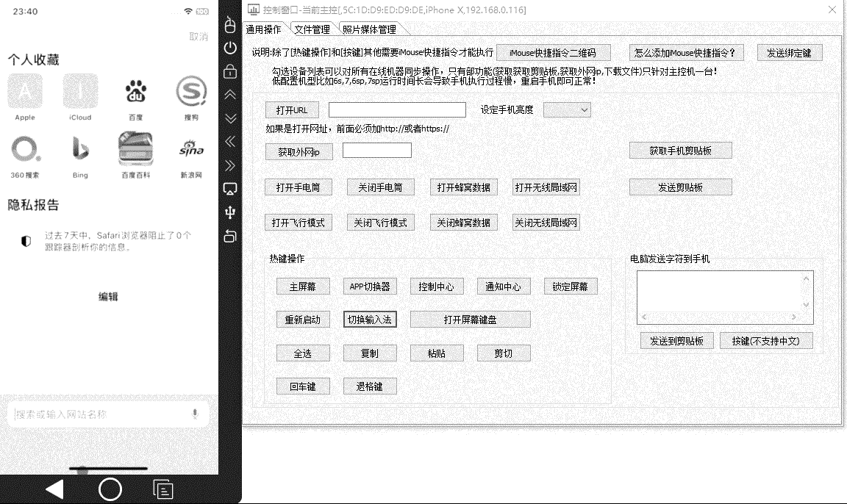The image size is (847, 504).
Task: Open the 设定手机亮度 dropdown
Action: tap(567, 110)
